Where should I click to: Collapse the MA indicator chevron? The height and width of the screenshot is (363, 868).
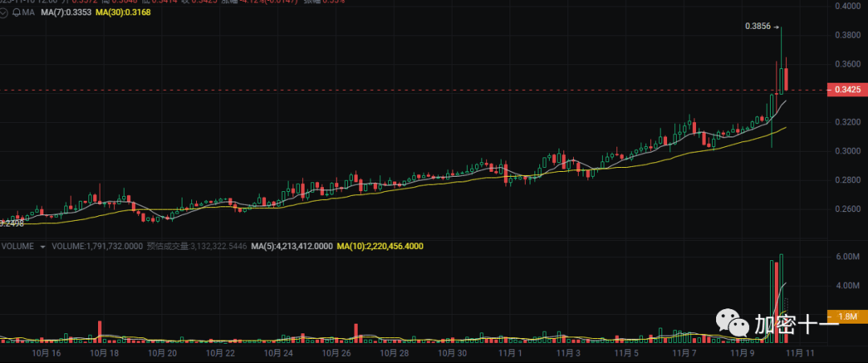click(3, 11)
